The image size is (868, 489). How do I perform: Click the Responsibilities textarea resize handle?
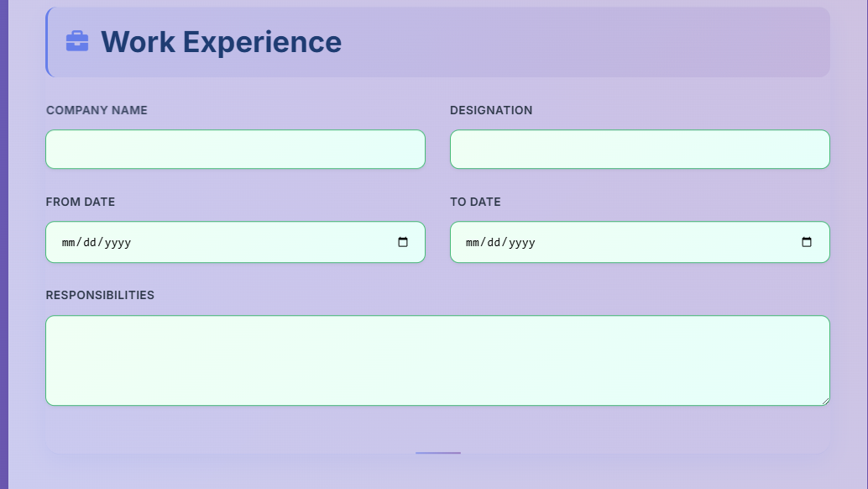pyautogui.click(x=825, y=401)
